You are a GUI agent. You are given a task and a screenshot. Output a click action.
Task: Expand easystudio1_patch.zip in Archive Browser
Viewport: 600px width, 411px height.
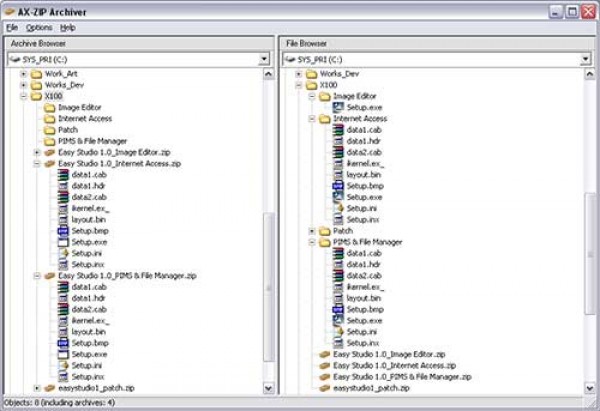[37, 388]
